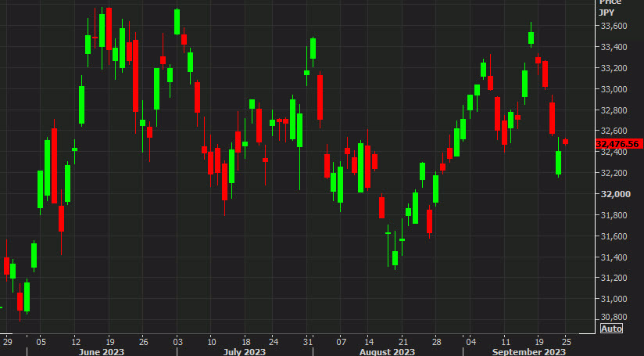The width and height of the screenshot is (644, 356).
Task: Click the Auto scale button
Action: coord(610,329)
